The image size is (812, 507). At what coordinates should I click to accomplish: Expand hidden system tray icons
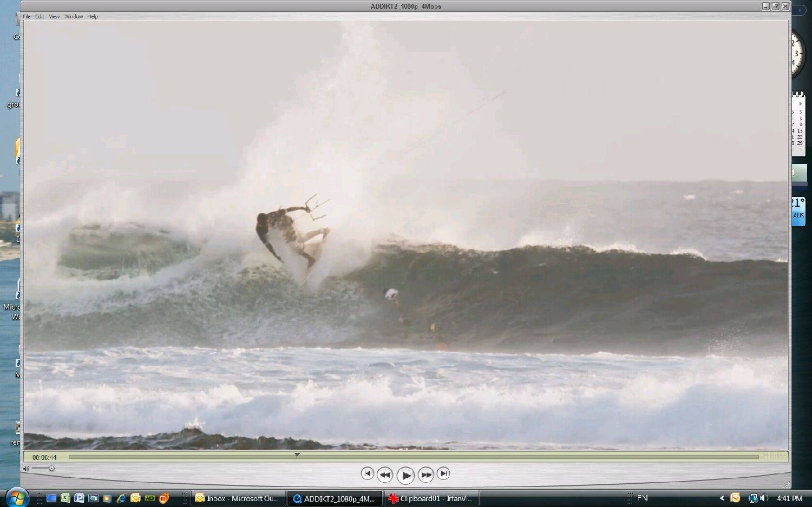[x=722, y=498]
